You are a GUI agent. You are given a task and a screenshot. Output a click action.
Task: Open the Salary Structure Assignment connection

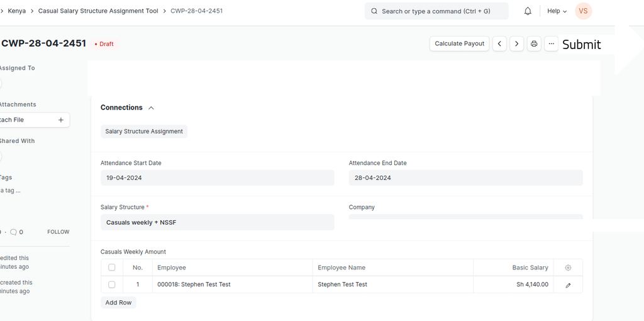[144, 132]
